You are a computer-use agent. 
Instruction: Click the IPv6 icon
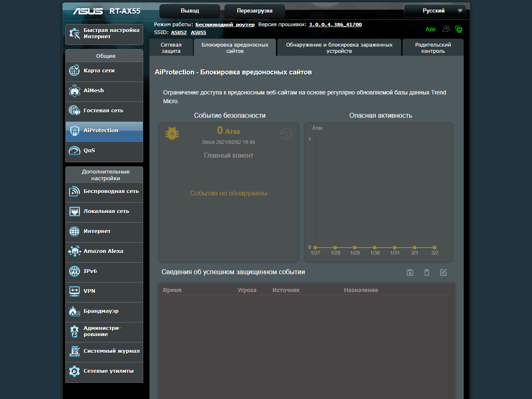pyautogui.click(x=75, y=271)
